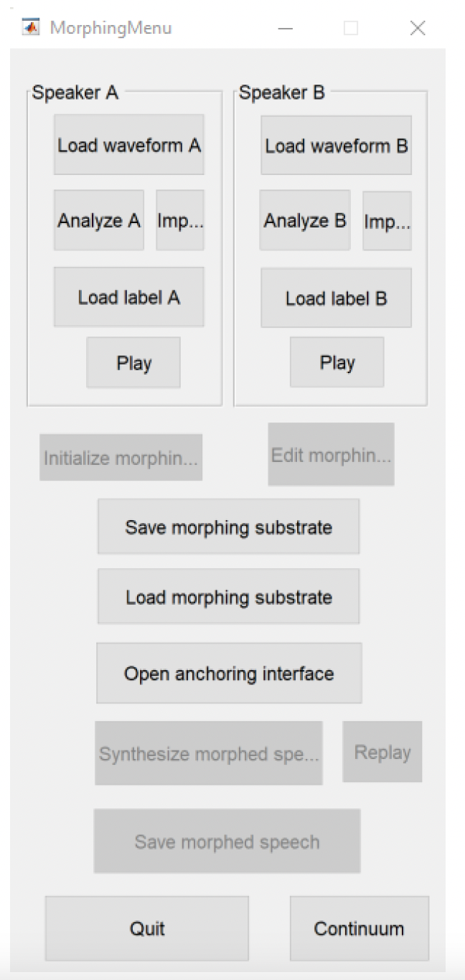
Task: Click the MATLAB icon in title bar
Action: pyautogui.click(x=31, y=28)
